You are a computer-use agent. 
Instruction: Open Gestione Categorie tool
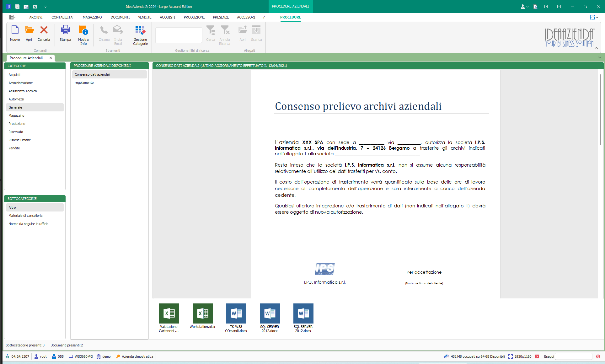coord(140,35)
